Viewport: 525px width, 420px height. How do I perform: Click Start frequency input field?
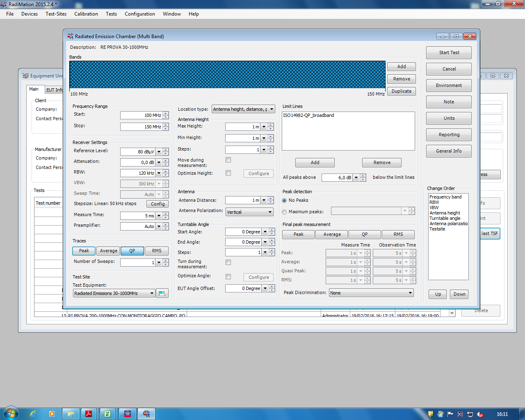[x=142, y=115]
